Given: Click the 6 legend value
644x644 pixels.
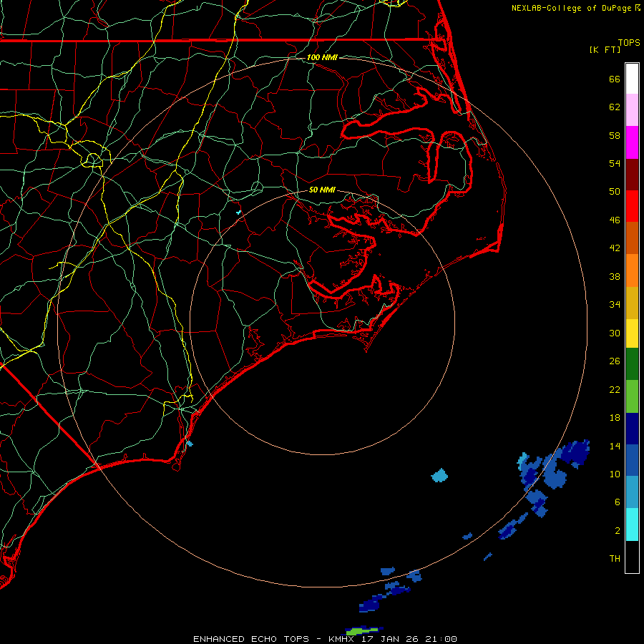Looking at the screenshot, I should (618, 502).
